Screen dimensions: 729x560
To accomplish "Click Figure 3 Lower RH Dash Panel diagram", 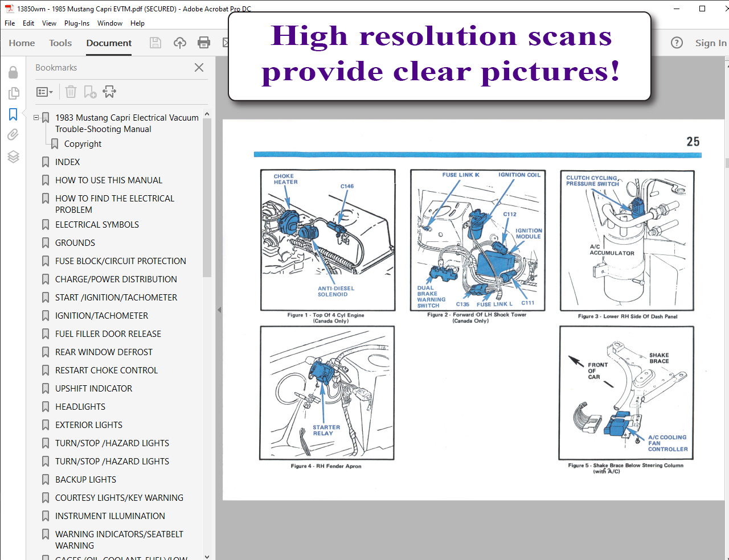I will 627,240.
